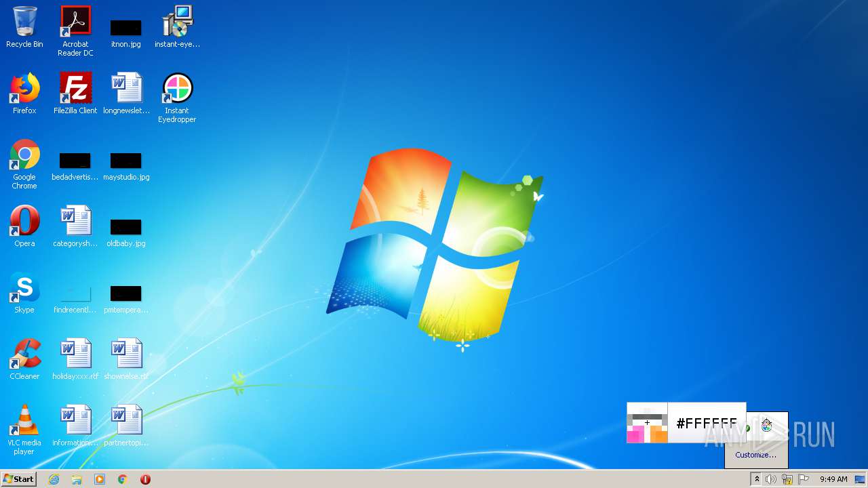This screenshot has height=488, width=868.
Task: Click the Start button
Action: point(19,479)
